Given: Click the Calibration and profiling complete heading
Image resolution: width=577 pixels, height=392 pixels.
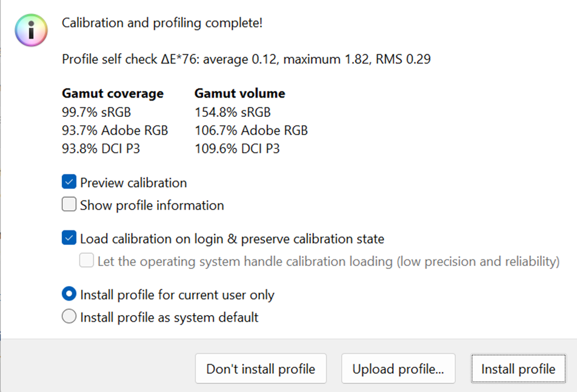Looking at the screenshot, I should (x=162, y=23).
